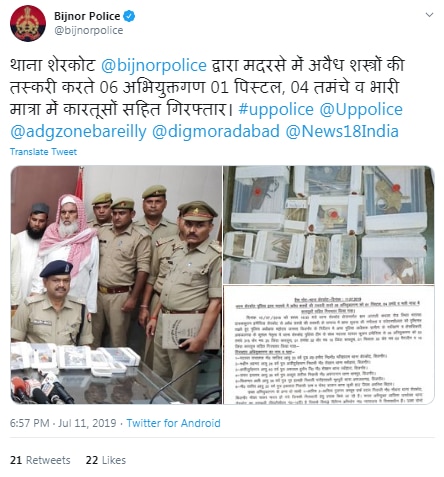Visit the @adgzonebareilly mention
This screenshot has width=444, height=477.
coord(78,131)
